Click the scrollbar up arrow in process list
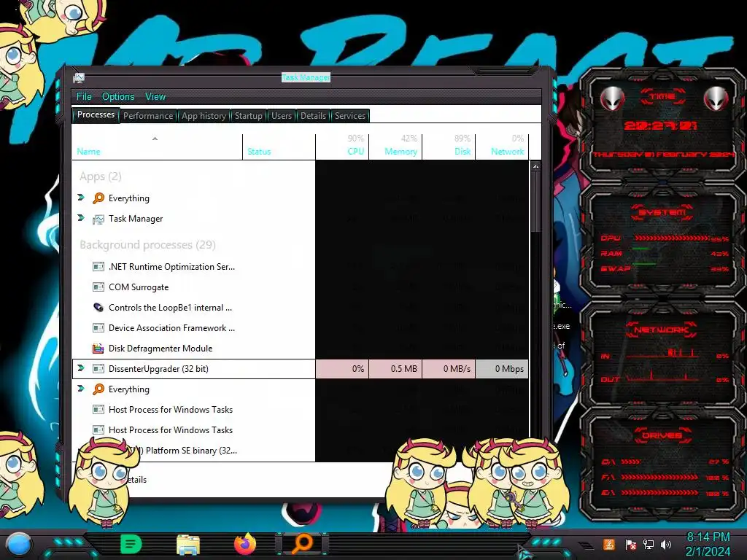This screenshot has width=747, height=560. 535,166
